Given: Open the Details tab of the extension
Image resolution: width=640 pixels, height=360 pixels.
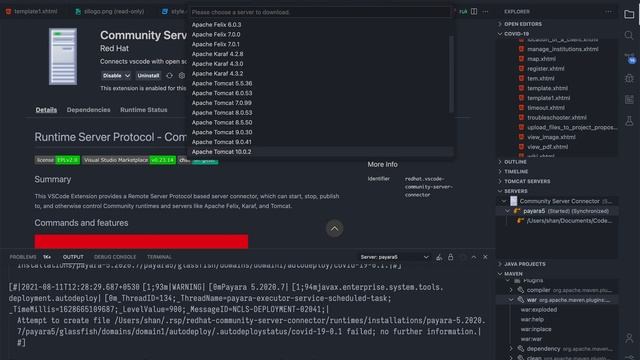Looking at the screenshot, I should pyautogui.click(x=46, y=110).
